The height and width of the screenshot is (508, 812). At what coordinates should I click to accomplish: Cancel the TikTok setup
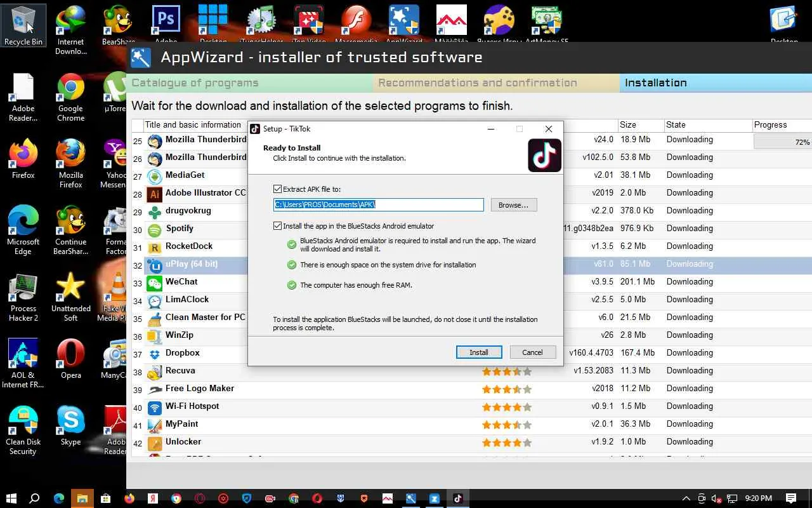(532, 352)
